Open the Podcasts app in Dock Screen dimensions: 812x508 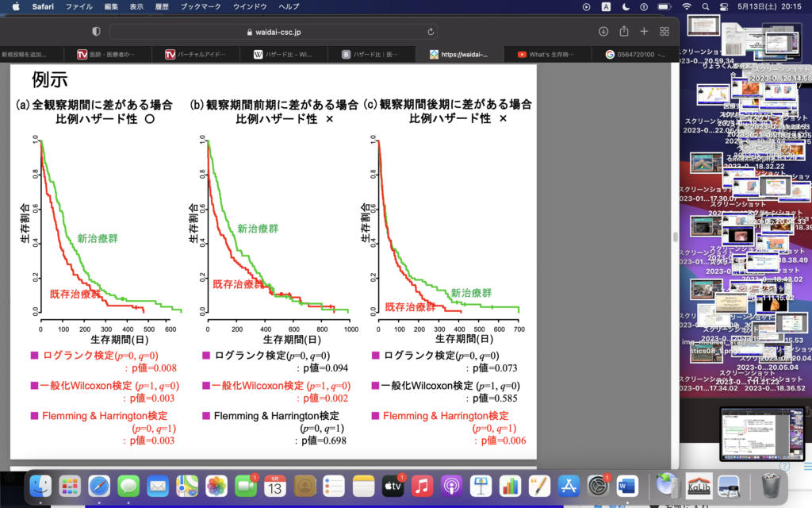click(x=450, y=485)
